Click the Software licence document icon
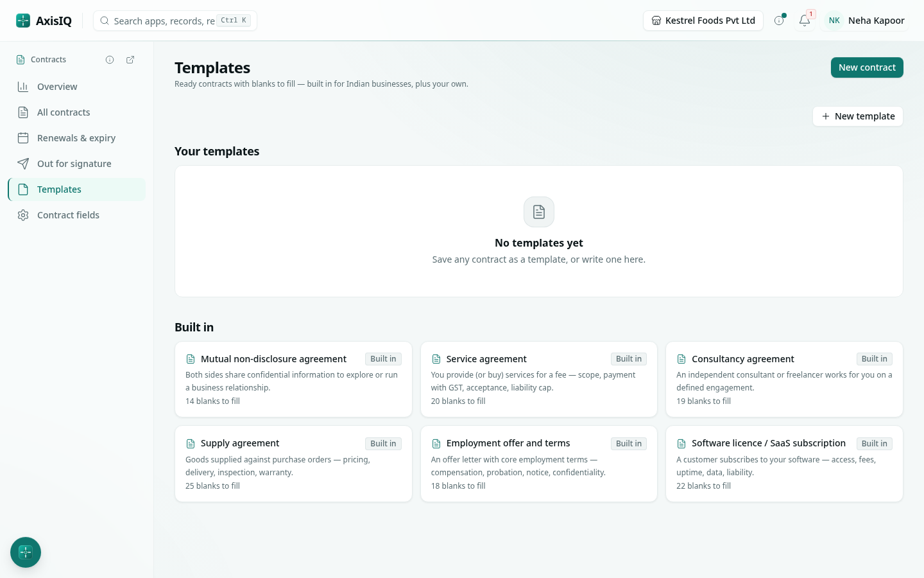Screen dimensions: 924x578 point(681,444)
